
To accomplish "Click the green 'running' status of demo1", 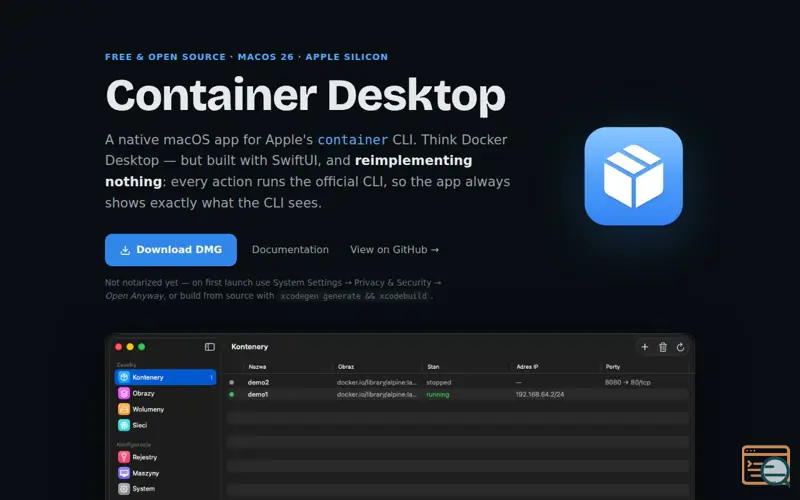I will pyautogui.click(x=438, y=394).
